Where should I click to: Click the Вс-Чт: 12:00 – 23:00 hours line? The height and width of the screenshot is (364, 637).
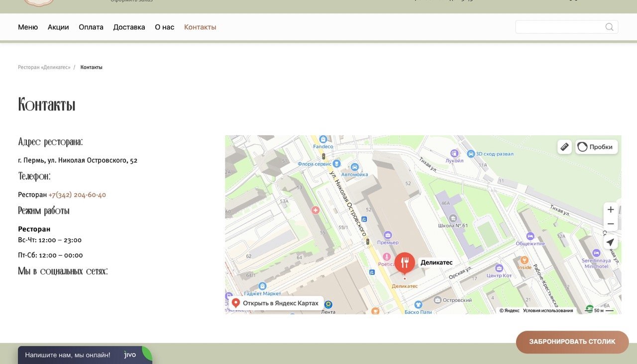tap(50, 240)
